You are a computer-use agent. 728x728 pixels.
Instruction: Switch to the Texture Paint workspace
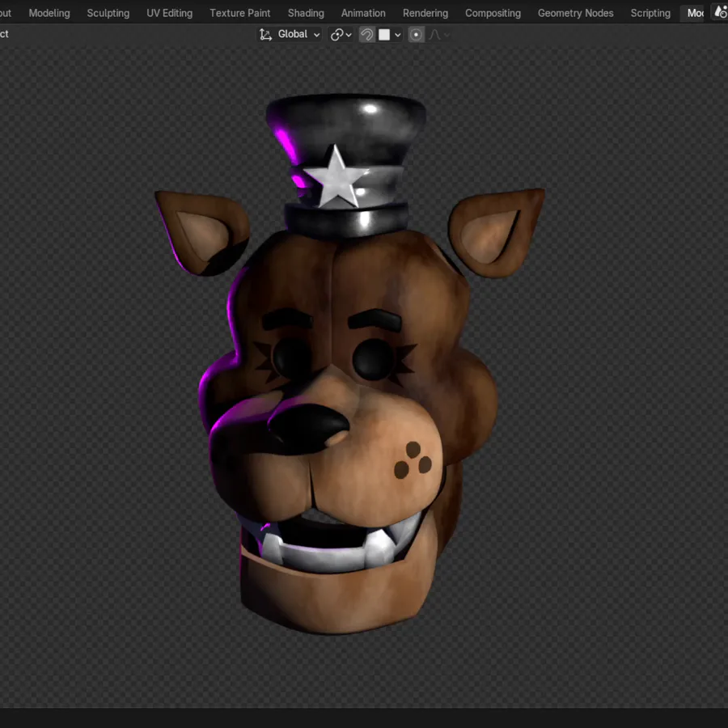239,13
